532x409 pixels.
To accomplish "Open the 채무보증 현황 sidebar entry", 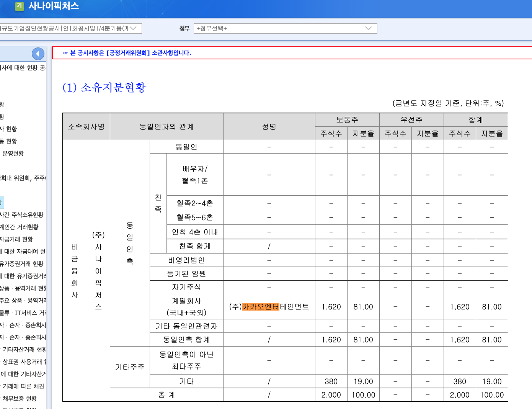I will tap(20, 399).
